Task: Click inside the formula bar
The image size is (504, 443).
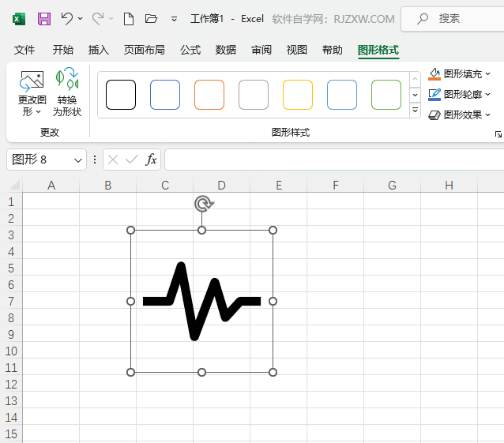Action: [334, 160]
